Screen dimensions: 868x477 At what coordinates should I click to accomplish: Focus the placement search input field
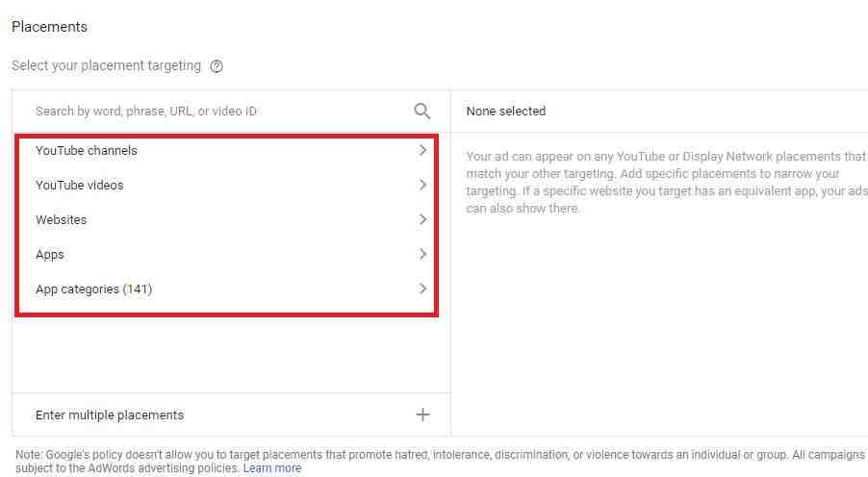click(212, 112)
